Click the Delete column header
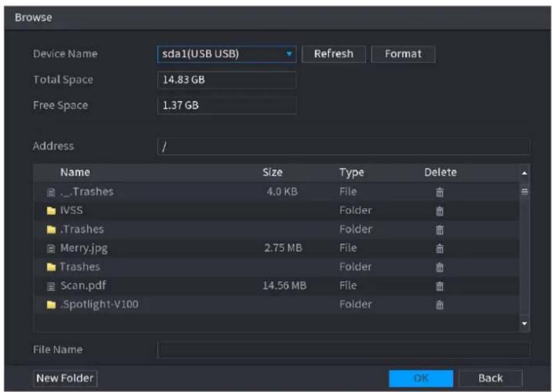This screenshot has width=553, height=392. click(x=440, y=172)
